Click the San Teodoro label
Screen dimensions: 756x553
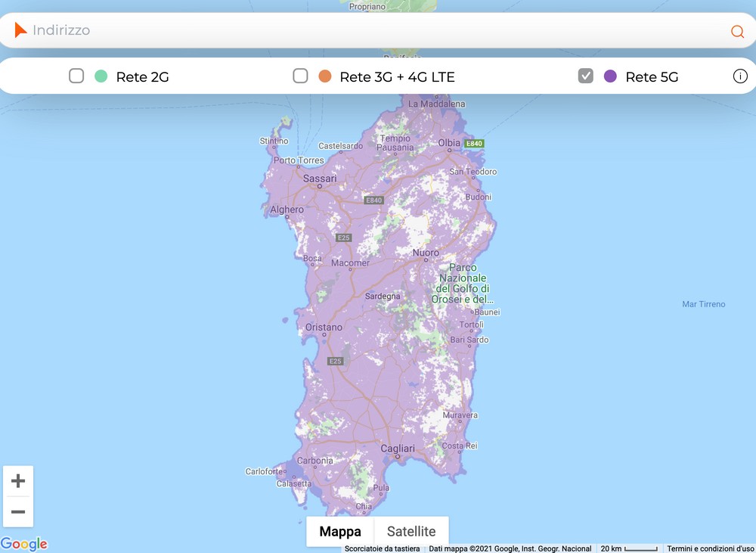click(473, 171)
